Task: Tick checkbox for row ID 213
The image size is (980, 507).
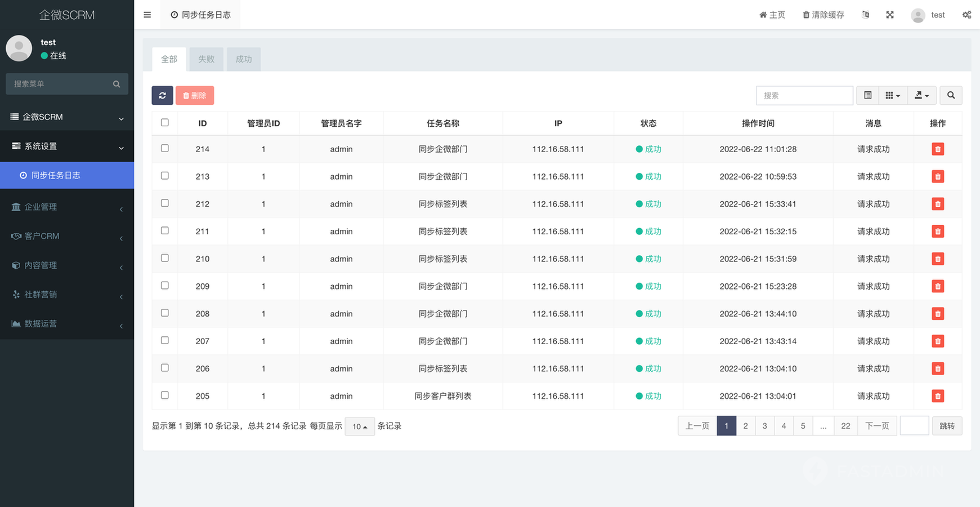Action: (x=165, y=176)
